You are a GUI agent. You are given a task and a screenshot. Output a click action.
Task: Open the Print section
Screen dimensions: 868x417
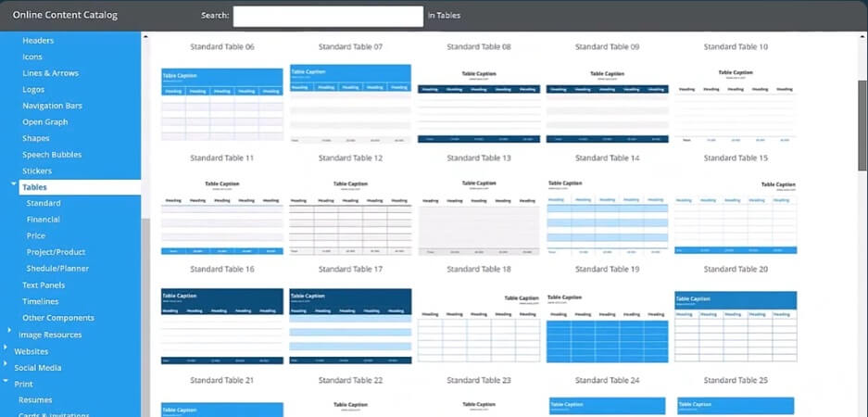point(23,384)
